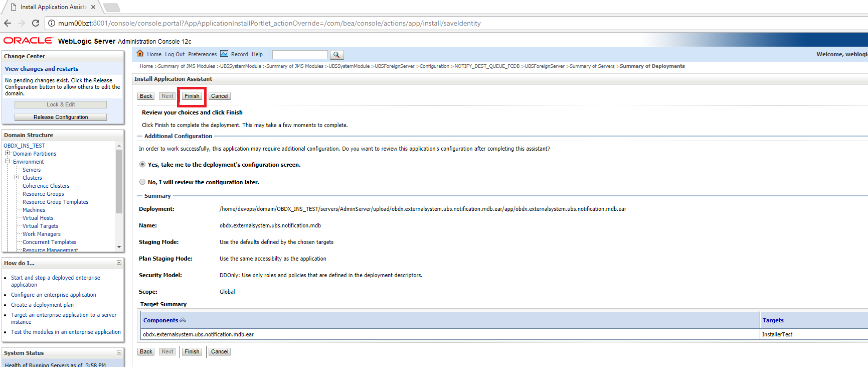Screen dimensions: 868x367
Task: Click Domain Structure scrollbar up arrow
Action: [119, 146]
